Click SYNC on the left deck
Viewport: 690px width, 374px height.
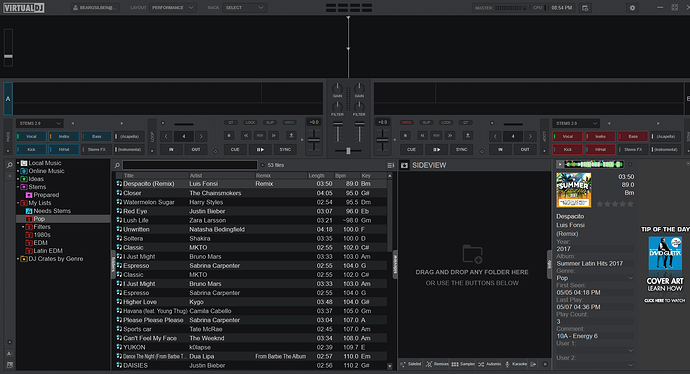point(285,150)
